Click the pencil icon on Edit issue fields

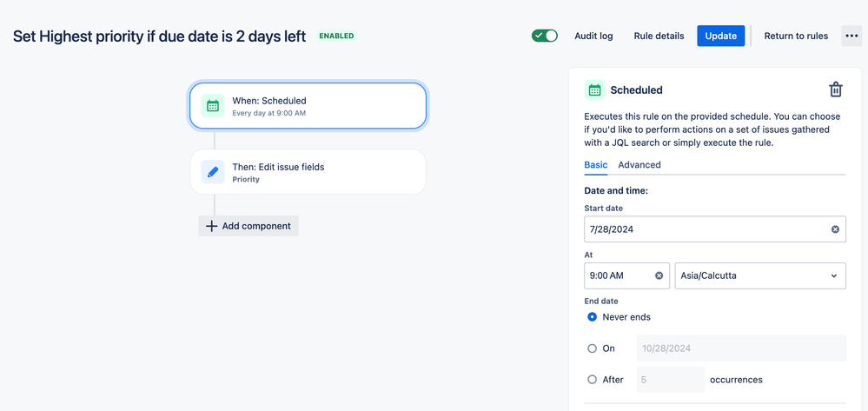pyautogui.click(x=213, y=172)
